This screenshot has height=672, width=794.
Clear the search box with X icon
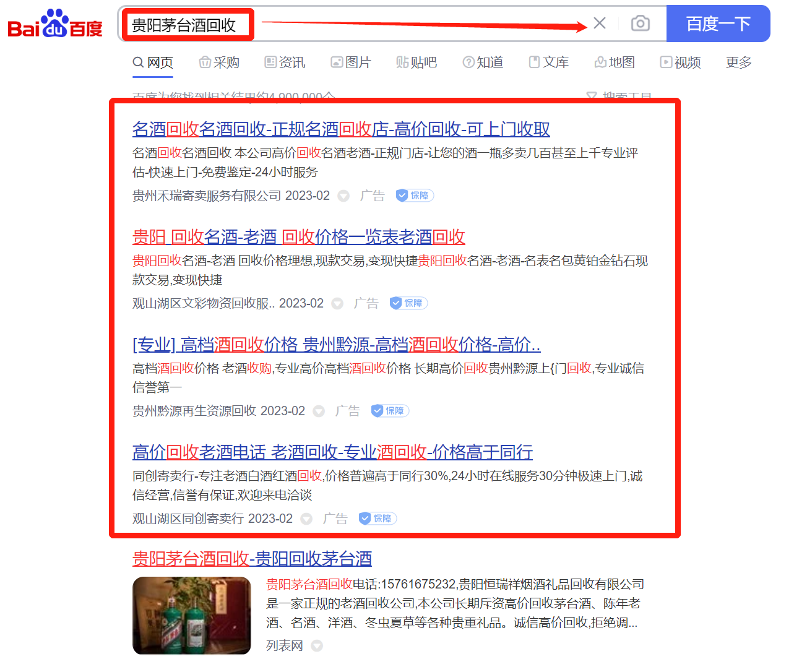click(x=599, y=24)
